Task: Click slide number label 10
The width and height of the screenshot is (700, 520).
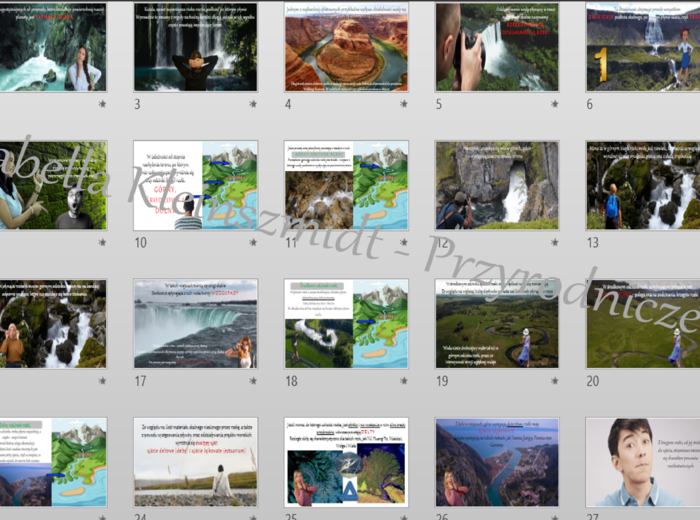Action: (141, 243)
